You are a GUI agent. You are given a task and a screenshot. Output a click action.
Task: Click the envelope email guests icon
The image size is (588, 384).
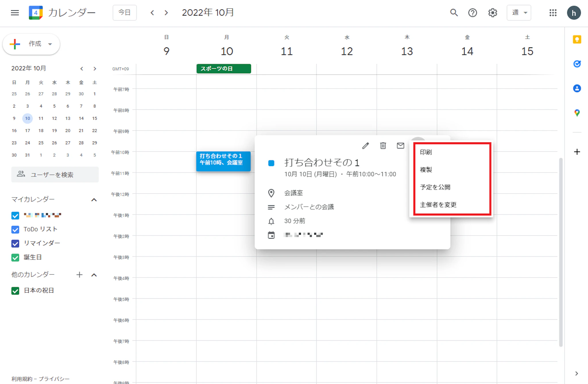pos(401,146)
